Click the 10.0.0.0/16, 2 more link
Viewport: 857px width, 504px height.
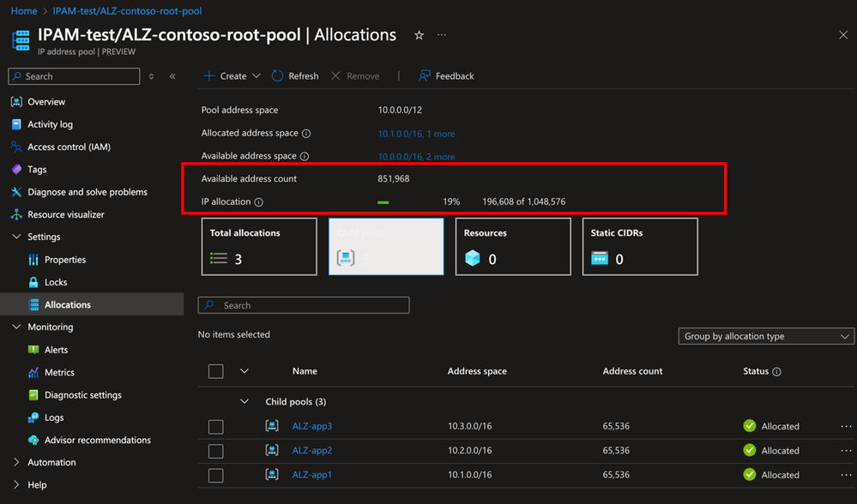point(416,157)
